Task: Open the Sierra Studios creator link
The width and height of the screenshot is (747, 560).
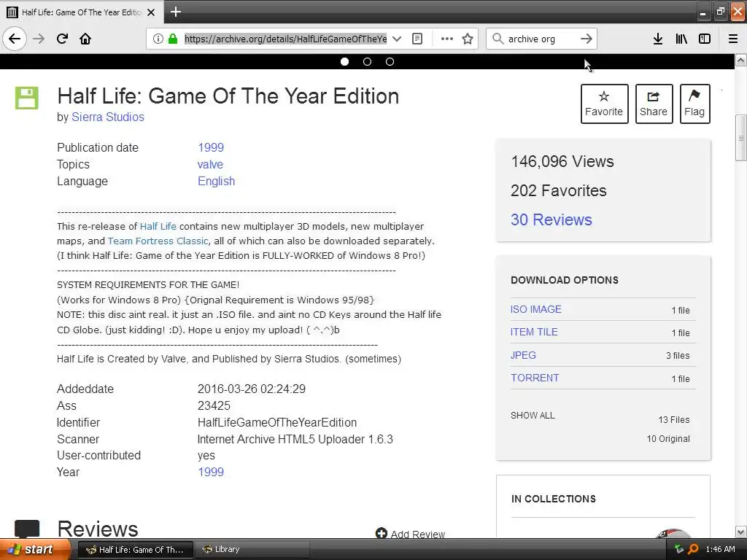Action: (108, 117)
